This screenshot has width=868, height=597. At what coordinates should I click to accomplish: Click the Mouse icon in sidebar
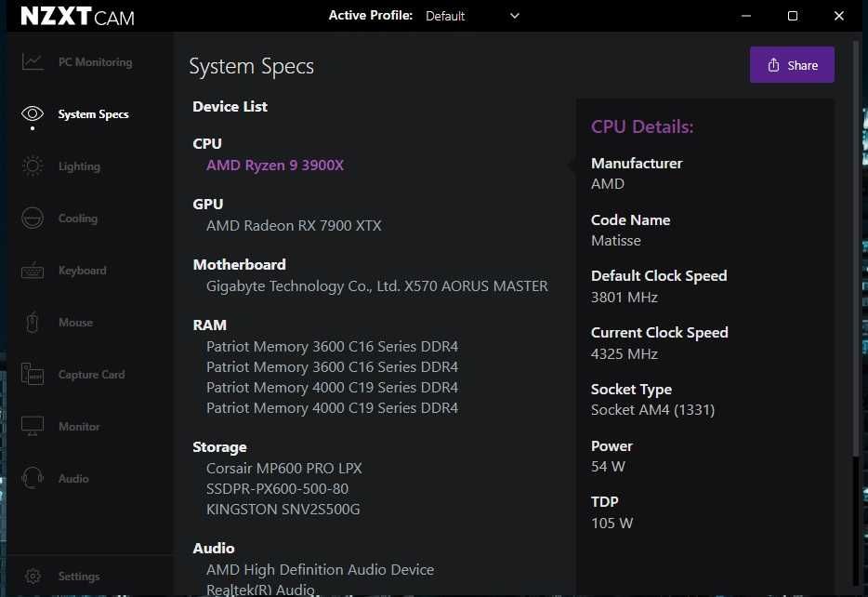(x=33, y=322)
